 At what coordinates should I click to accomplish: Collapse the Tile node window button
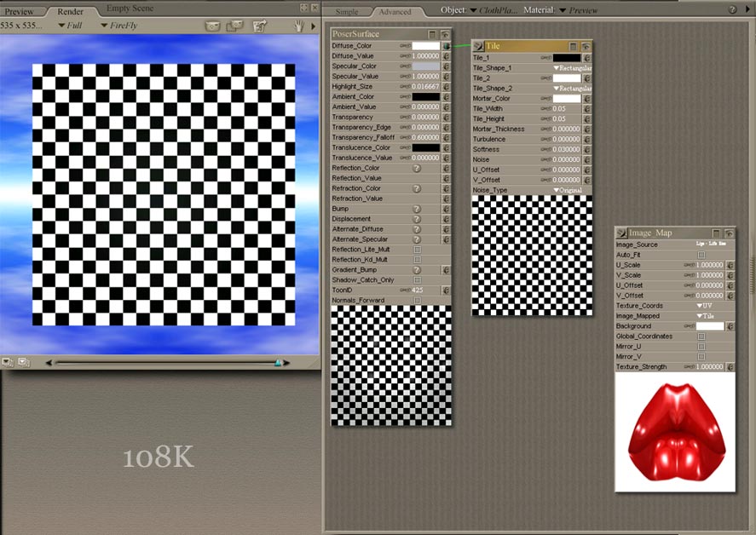[x=573, y=46]
